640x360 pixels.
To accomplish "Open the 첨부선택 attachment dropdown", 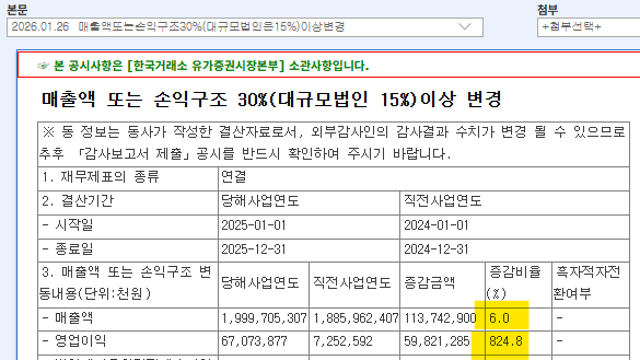I will pos(589,27).
